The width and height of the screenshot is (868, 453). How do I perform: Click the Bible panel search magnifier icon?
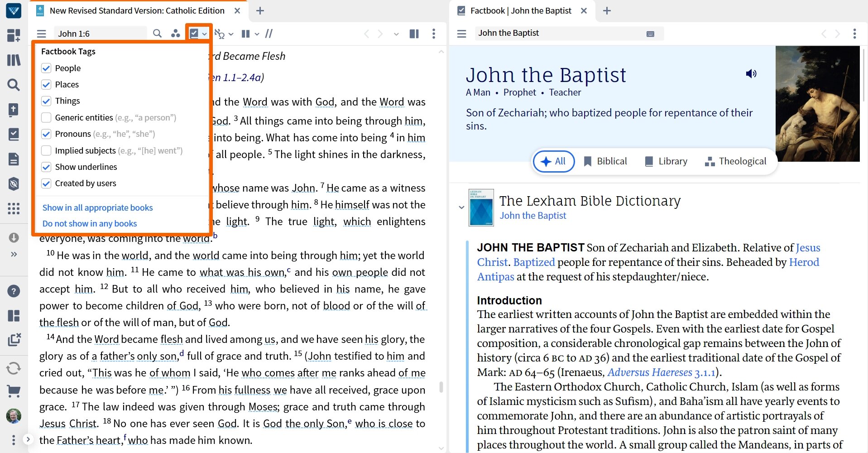coord(157,34)
